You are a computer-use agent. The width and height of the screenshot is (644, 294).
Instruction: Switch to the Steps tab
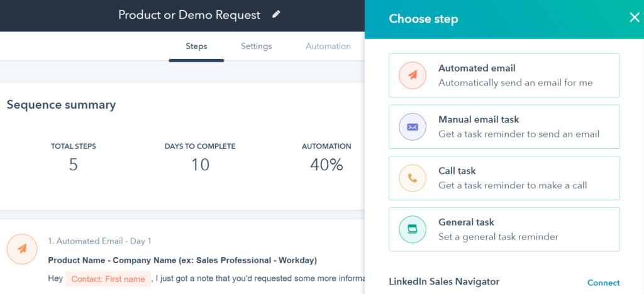click(x=196, y=46)
